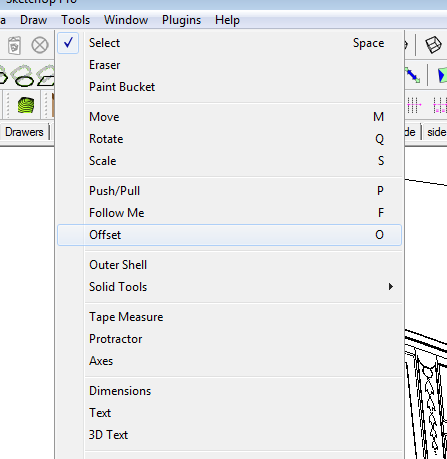447x459 pixels.
Task: Click the grayed-out paste clipboard icon
Action: tap(14, 45)
